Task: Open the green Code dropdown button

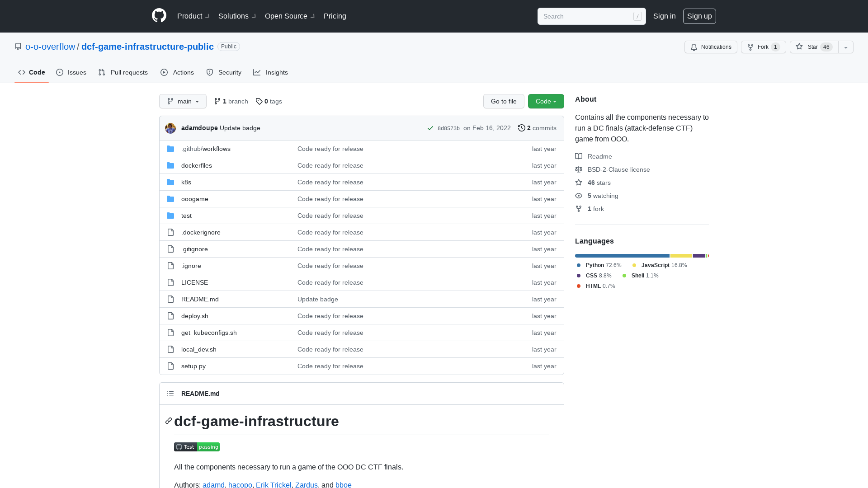Action: click(x=546, y=101)
